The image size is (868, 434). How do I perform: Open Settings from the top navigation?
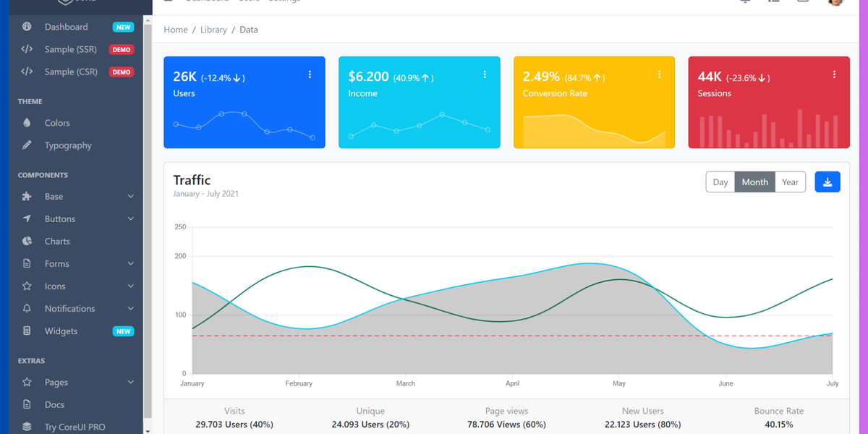[x=284, y=1]
